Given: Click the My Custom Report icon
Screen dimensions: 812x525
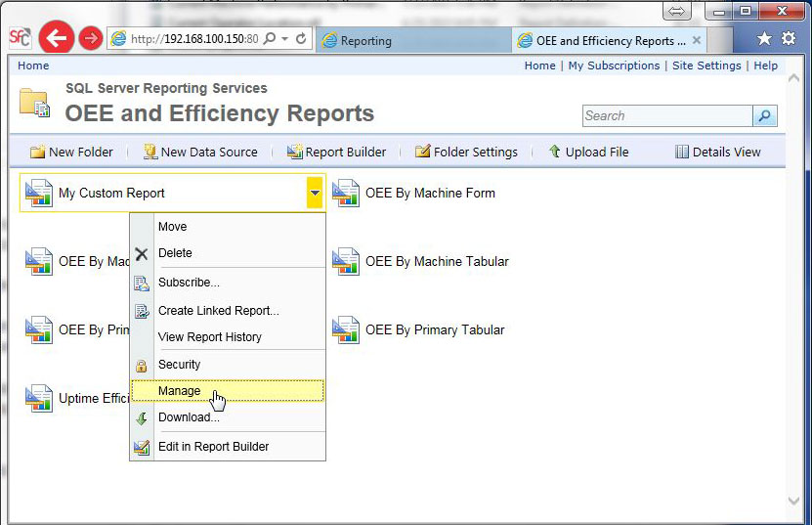Looking at the screenshot, I should point(39,193).
